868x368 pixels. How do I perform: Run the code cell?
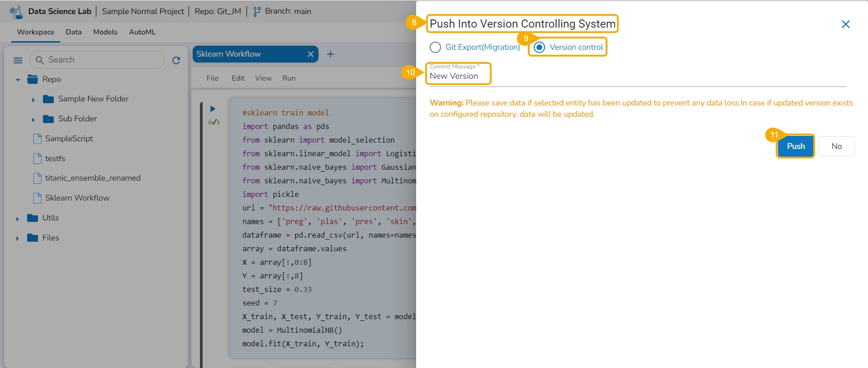point(213,109)
